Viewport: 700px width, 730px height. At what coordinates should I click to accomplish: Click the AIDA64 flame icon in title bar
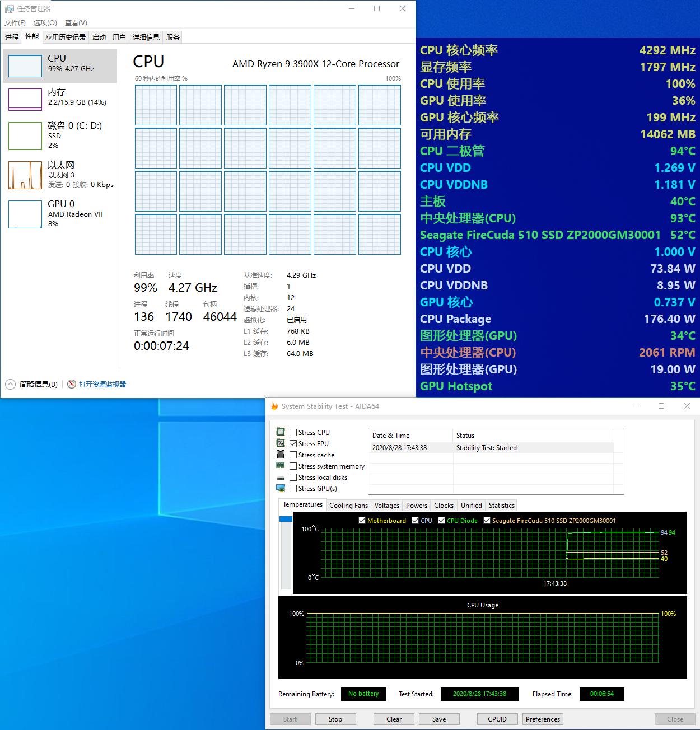[x=274, y=406]
